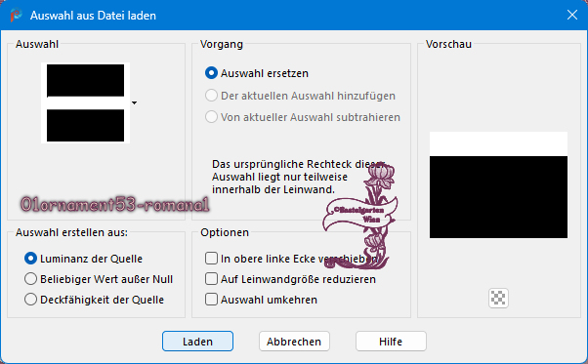Click the selection thumbnail in Auswahl group

click(86, 102)
